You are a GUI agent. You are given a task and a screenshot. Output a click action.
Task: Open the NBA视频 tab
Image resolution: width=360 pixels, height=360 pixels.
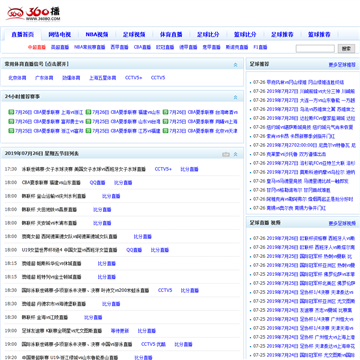point(97,35)
